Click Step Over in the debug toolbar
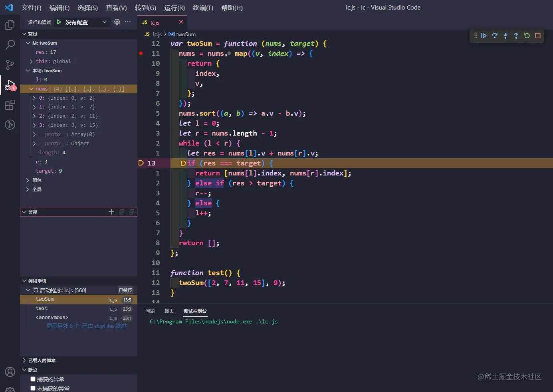The image size is (553, 392). [495, 36]
